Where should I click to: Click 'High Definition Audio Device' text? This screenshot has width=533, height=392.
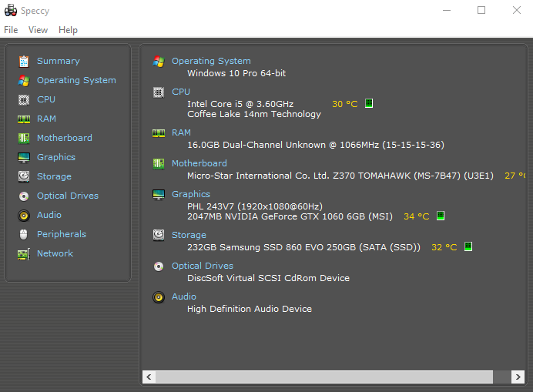tap(250, 309)
